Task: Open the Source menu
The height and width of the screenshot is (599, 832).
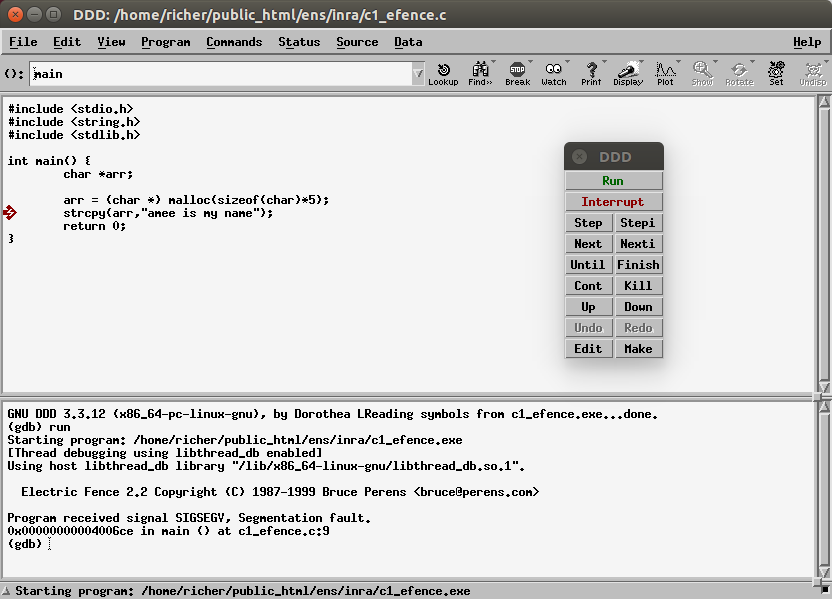Action: click(x=357, y=42)
